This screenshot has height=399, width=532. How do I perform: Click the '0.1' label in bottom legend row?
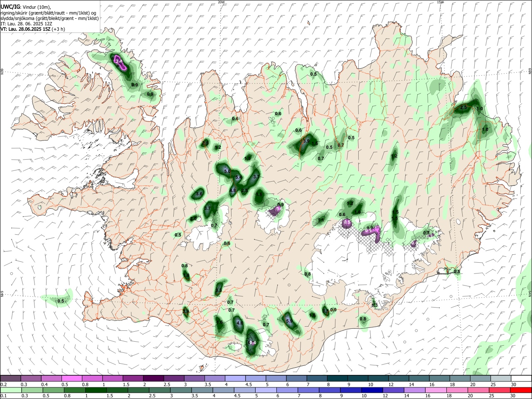click(x=3, y=396)
